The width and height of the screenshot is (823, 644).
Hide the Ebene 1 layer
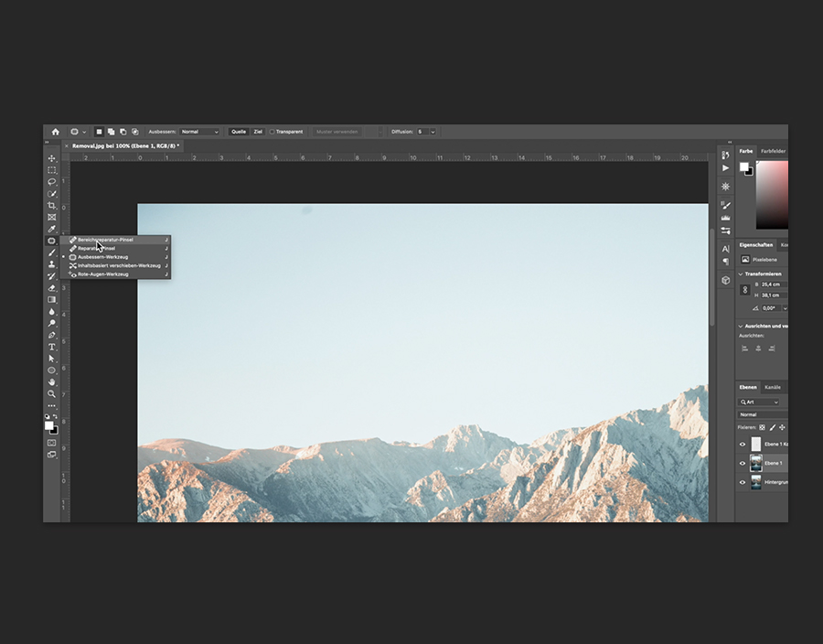tap(743, 463)
